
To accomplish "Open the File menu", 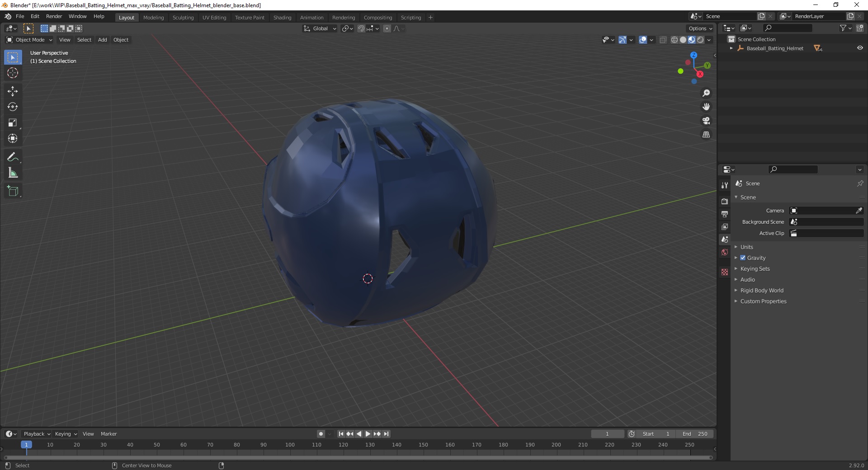I will [20, 16].
